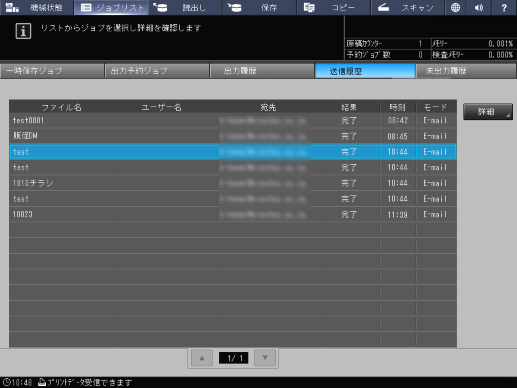517x388 pixels.
Task: Go to next page with down arrow
Action: point(265,358)
